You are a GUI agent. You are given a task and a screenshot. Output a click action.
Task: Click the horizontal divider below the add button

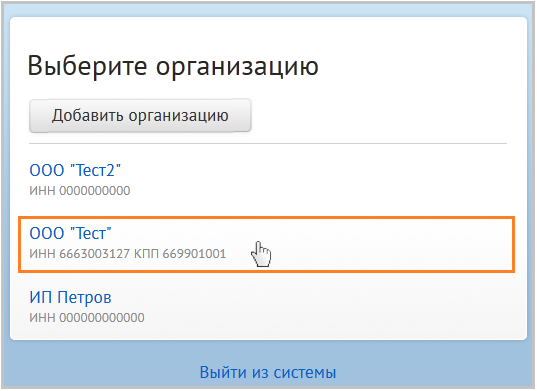click(268, 144)
